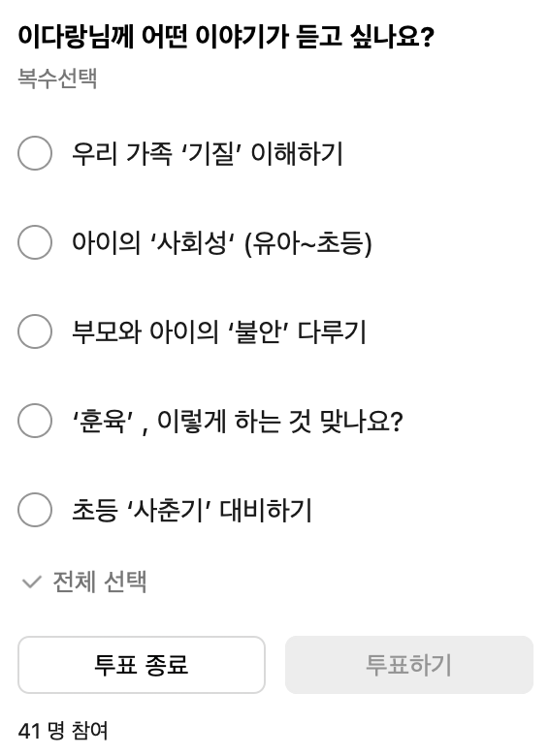Click the 투표 종료 button
The width and height of the screenshot is (549, 756).
point(142,665)
